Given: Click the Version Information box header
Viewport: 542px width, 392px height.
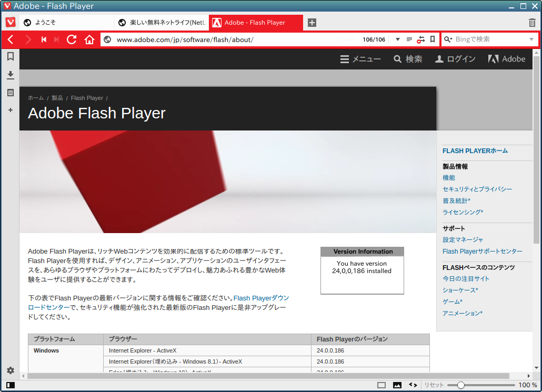Looking at the screenshot, I should tap(362, 252).
